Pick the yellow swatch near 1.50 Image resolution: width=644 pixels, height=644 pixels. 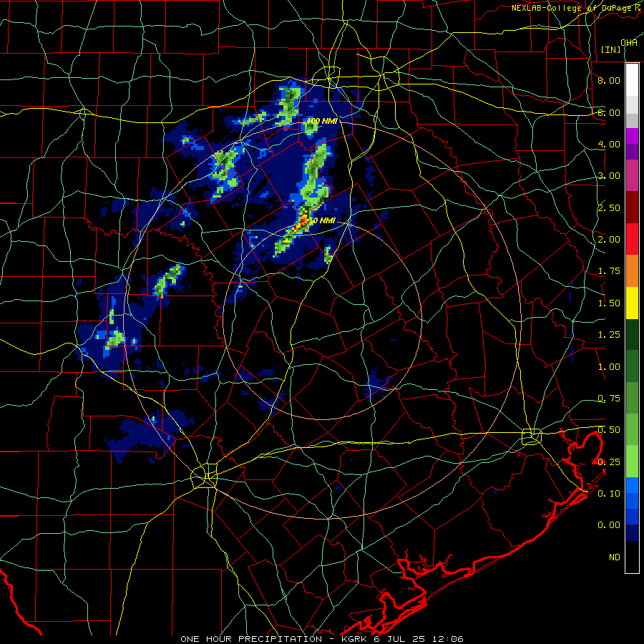point(632,303)
